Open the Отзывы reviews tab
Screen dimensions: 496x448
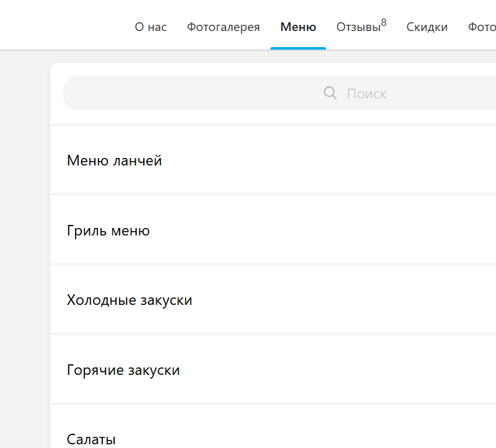(x=358, y=27)
